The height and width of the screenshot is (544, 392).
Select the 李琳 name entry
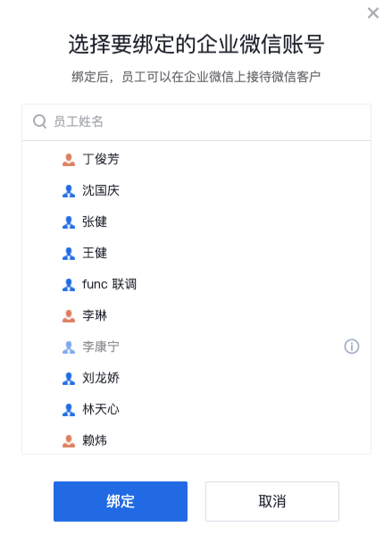[196, 315]
